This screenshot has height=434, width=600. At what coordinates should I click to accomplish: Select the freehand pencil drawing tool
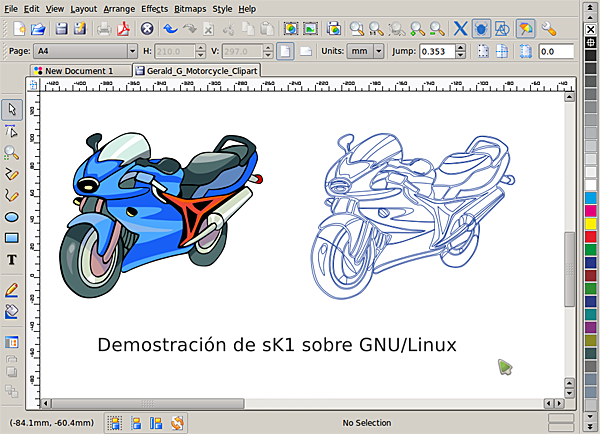(x=11, y=175)
